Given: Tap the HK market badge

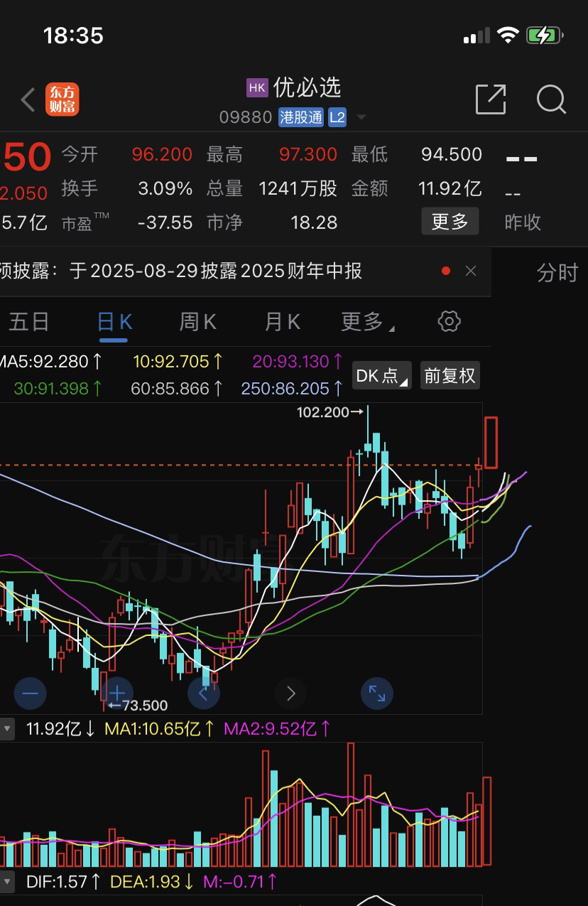Looking at the screenshot, I should pyautogui.click(x=257, y=87).
